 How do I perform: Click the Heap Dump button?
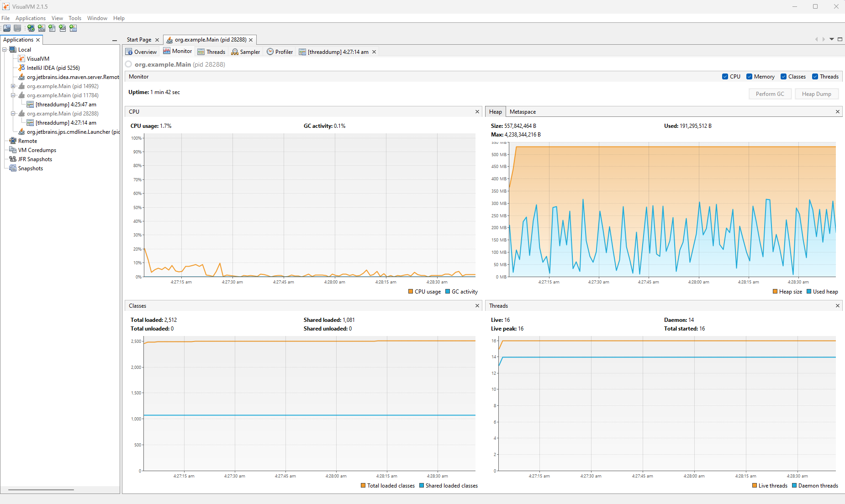point(817,94)
